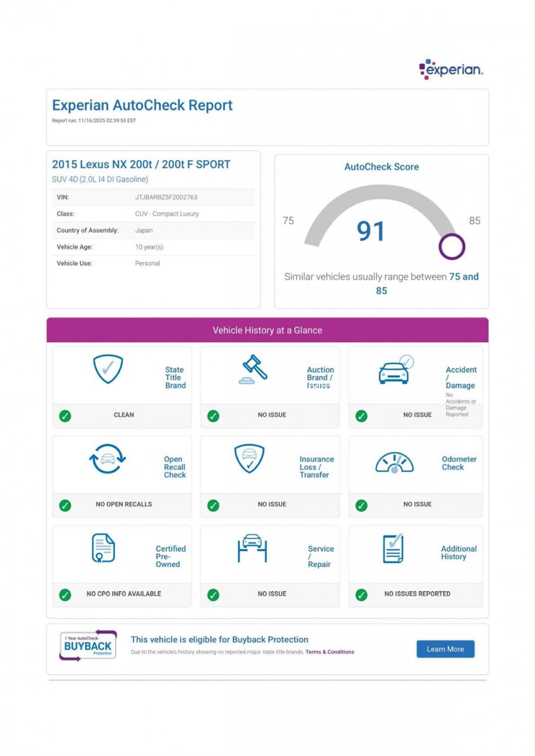Click the Odometer Check gauge icon
This screenshot has height=756, width=535.
pos(395,463)
